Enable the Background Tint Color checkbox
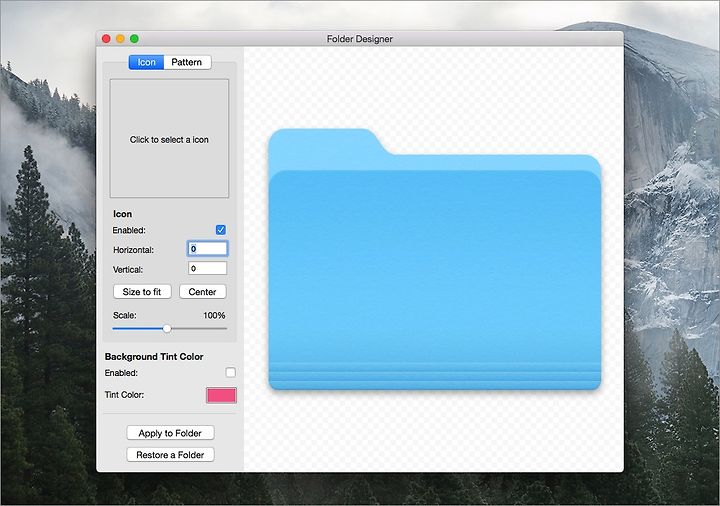This screenshot has width=720, height=506. tap(231, 372)
